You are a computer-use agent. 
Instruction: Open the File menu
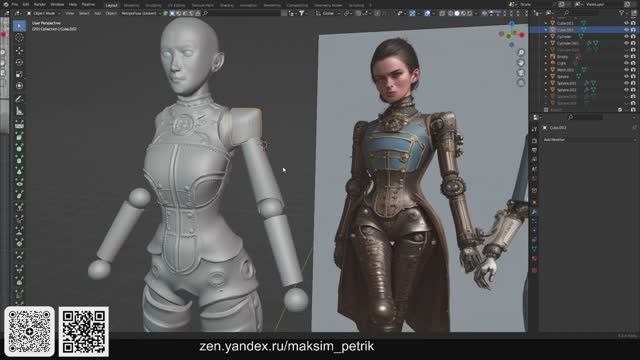[14, 4]
